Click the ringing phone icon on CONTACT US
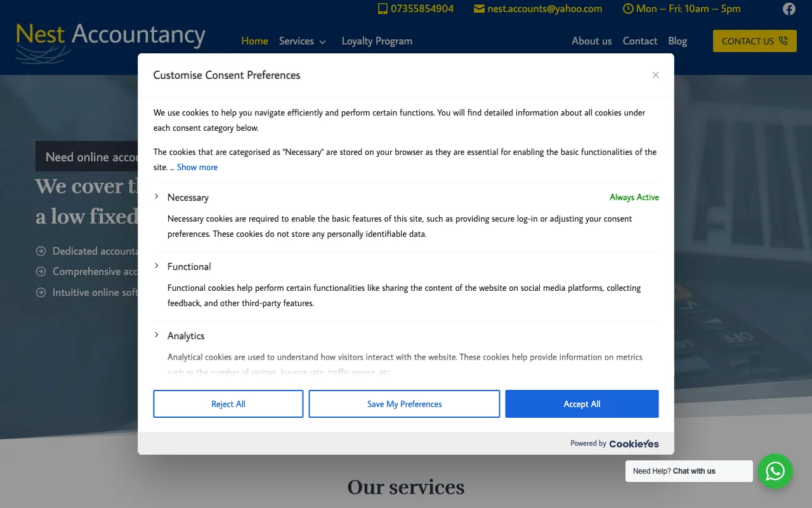Screen dimensions: 812x508 pyautogui.click(x=783, y=41)
